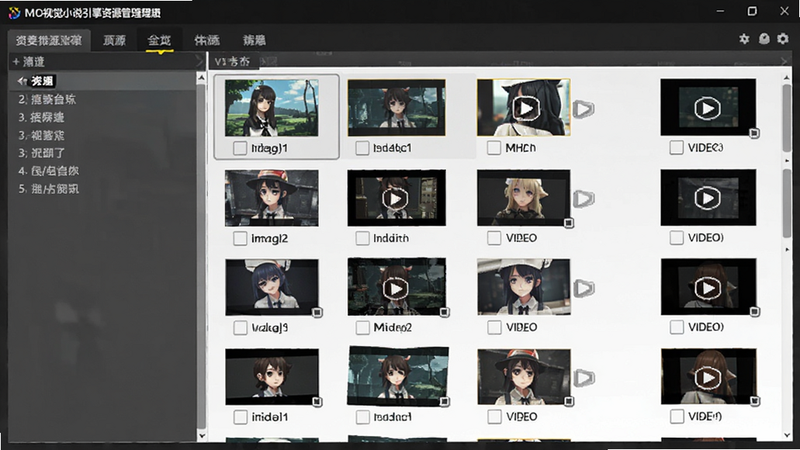Click the add button labeled with a plus in left panel
This screenshot has height=450, width=800.
click(29, 62)
